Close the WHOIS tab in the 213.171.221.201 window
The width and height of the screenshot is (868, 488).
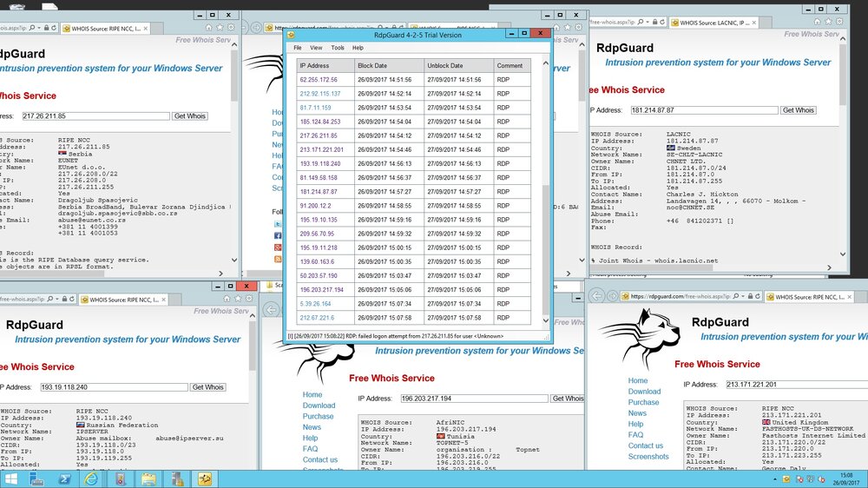849,297
